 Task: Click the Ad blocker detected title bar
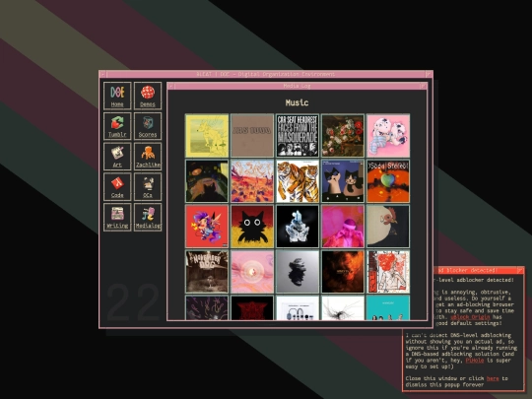475,270
